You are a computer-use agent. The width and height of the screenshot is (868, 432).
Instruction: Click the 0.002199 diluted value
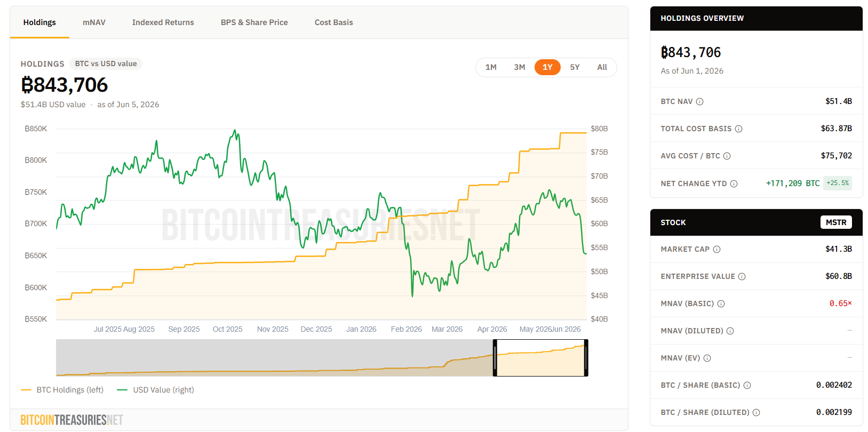pyautogui.click(x=834, y=412)
